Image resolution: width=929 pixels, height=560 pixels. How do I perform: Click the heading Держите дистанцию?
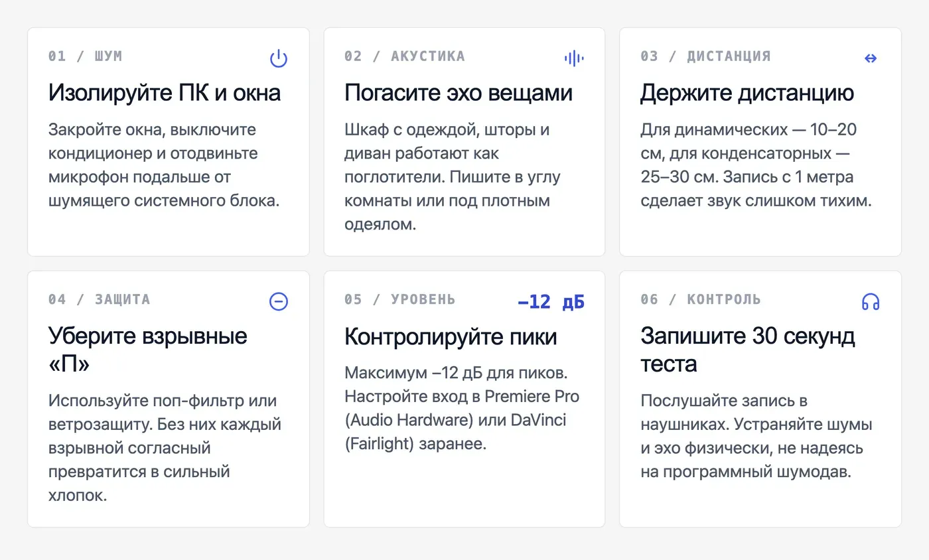(x=747, y=94)
